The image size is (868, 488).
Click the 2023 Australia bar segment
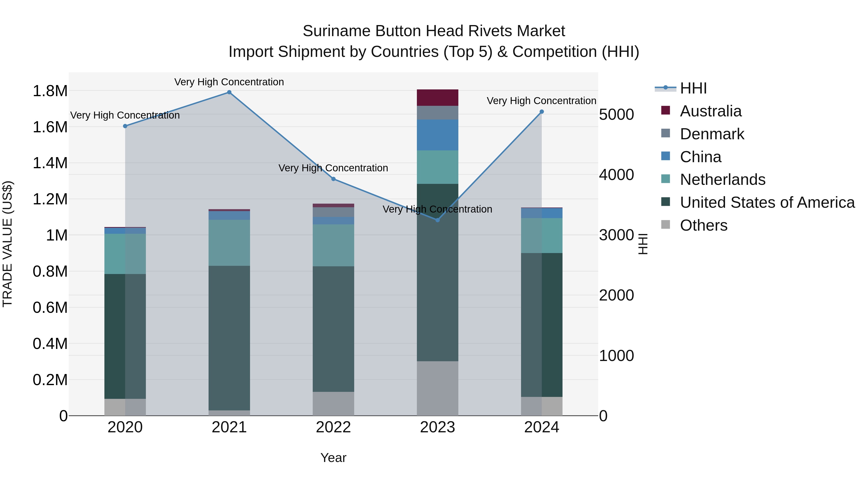coord(437,98)
